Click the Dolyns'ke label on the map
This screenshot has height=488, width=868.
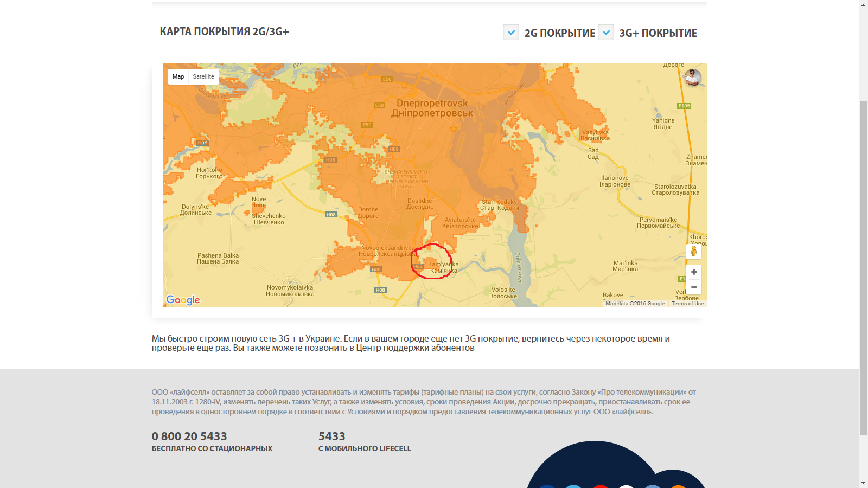195,209
